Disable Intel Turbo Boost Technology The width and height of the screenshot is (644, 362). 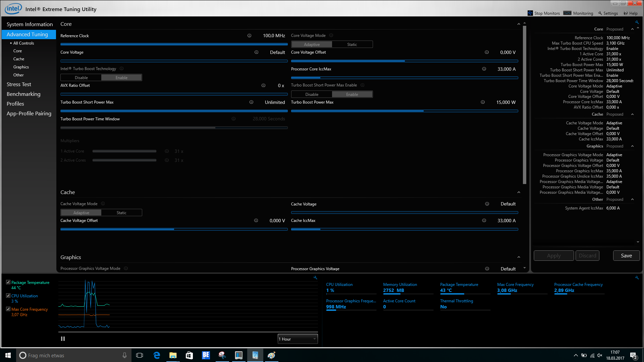click(x=81, y=77)
